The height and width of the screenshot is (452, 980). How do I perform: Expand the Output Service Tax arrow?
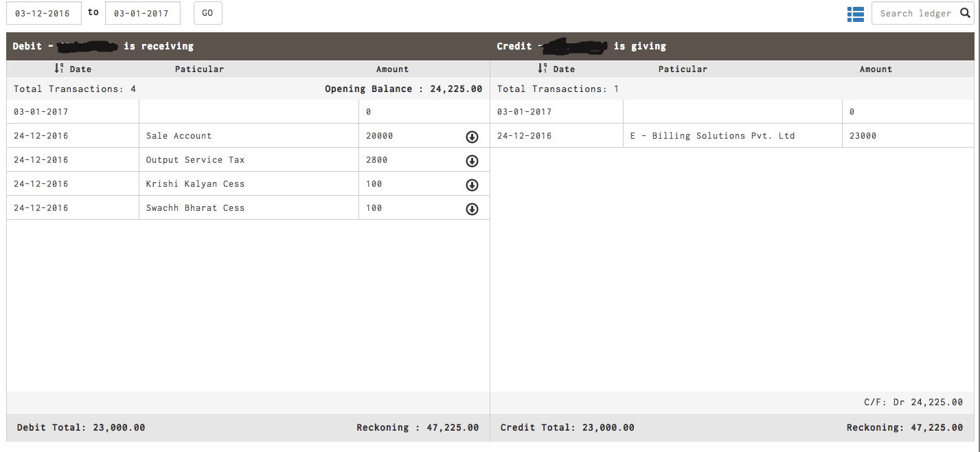point(472,161)
